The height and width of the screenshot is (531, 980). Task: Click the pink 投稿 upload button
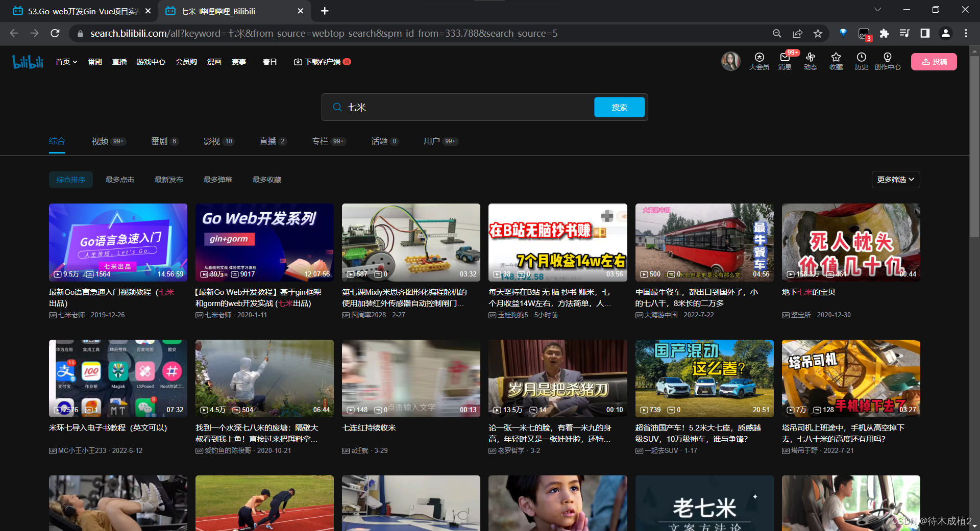pyautogui.click(x=934, y=62)
